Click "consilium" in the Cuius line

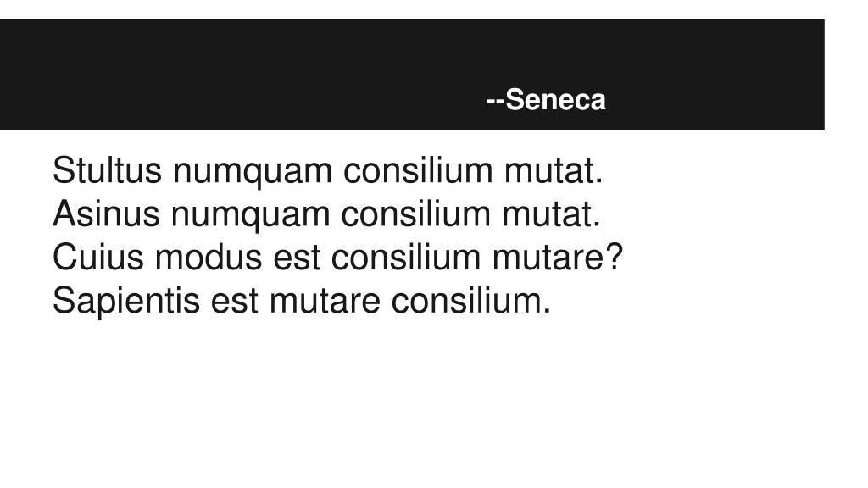coord(406,258)
